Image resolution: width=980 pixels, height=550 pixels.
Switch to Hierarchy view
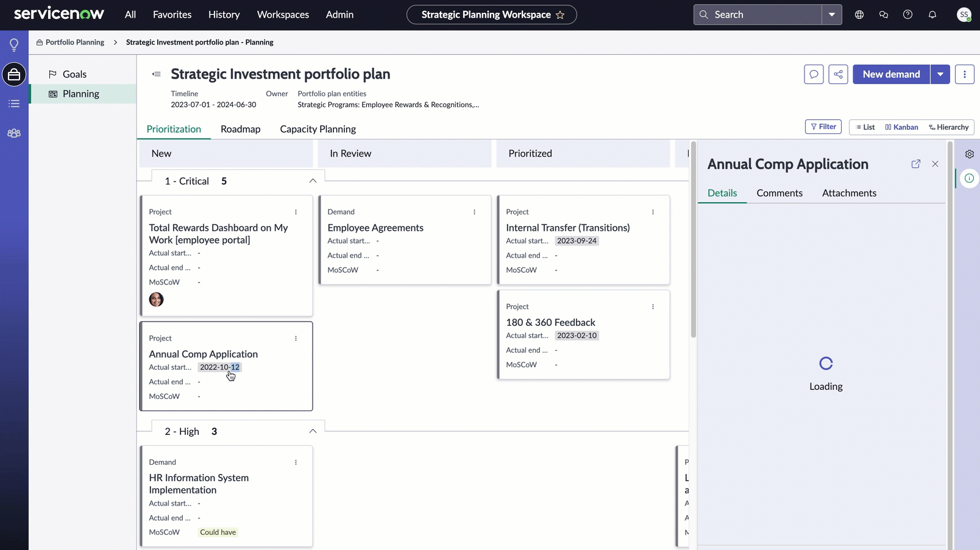tap(949, 127)
